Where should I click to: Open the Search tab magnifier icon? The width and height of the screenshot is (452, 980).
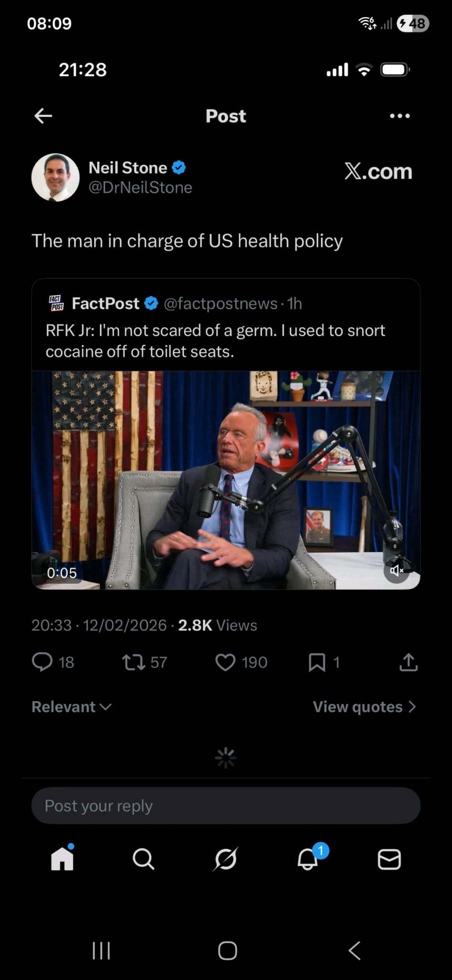143,859
